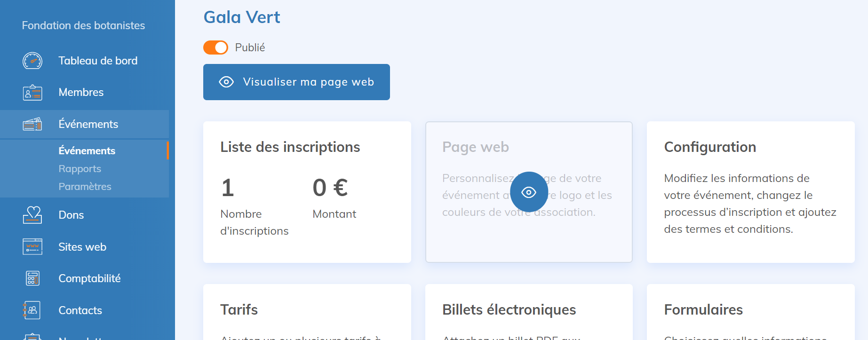Click the Comptabilité calculator icon
Screen dimensions: 868x340
[x=32, y=278]
